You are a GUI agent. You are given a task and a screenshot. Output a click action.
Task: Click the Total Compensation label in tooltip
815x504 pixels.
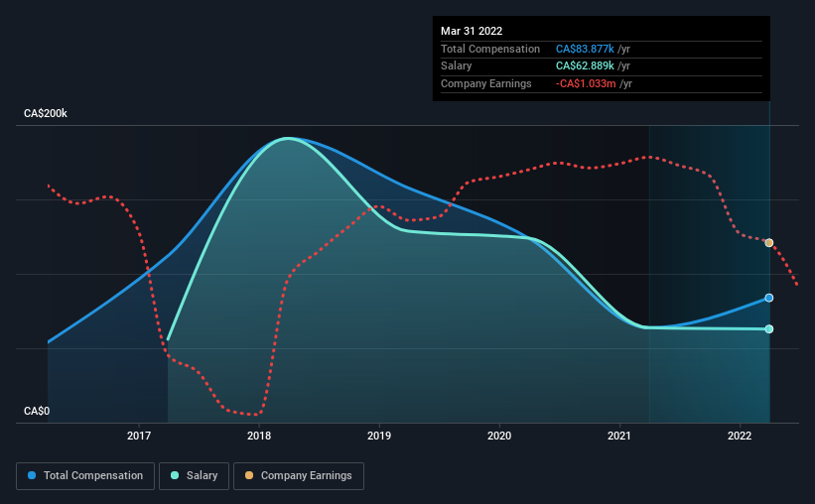pos(490,49)
